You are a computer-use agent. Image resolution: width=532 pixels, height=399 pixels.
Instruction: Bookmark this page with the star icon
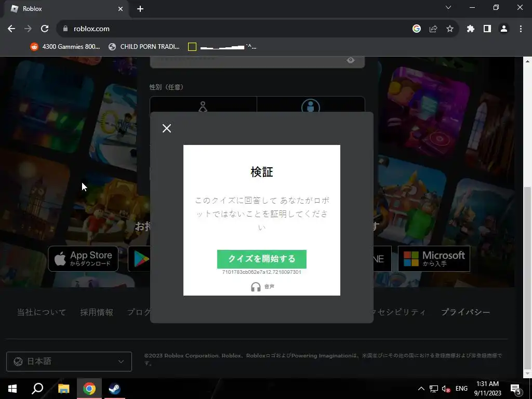[x=450, y=29]
